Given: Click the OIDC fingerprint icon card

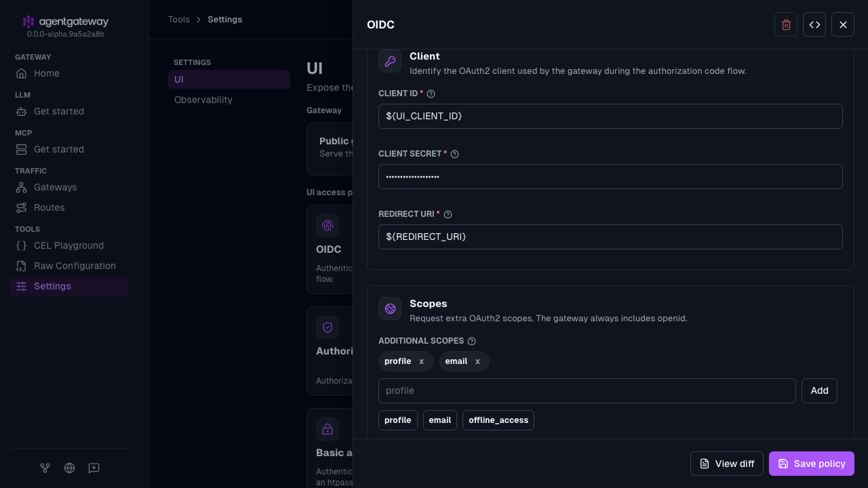Looking at the screenshot, I should 328,226.
